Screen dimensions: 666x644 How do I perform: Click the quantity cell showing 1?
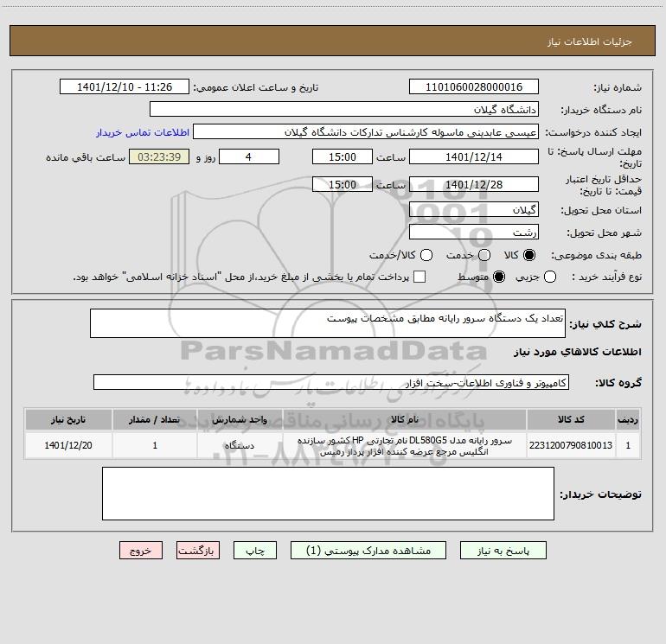coord(155,445)
